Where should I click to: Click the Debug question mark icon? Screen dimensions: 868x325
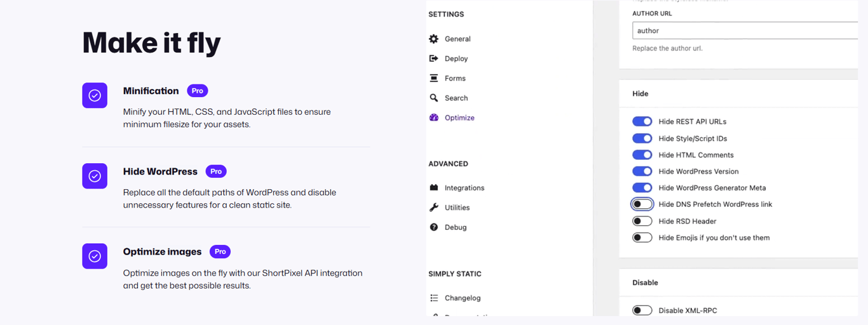click(433, 227)
